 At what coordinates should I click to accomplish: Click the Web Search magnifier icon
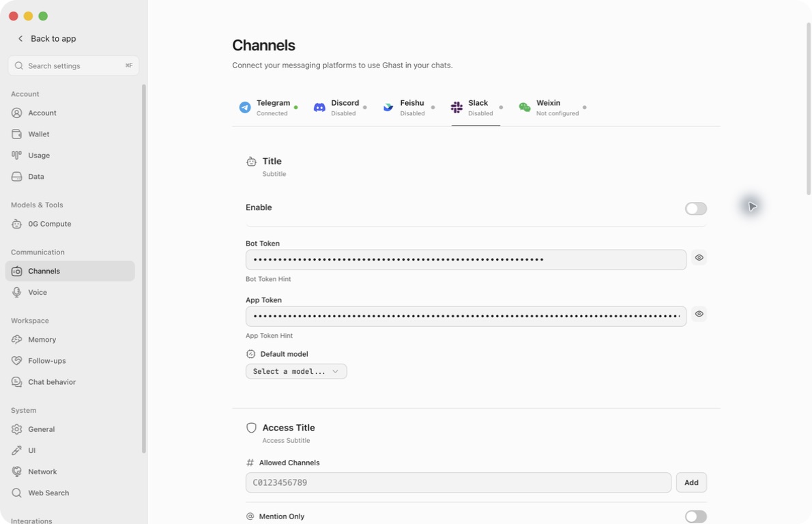click(x=16, y=493)
